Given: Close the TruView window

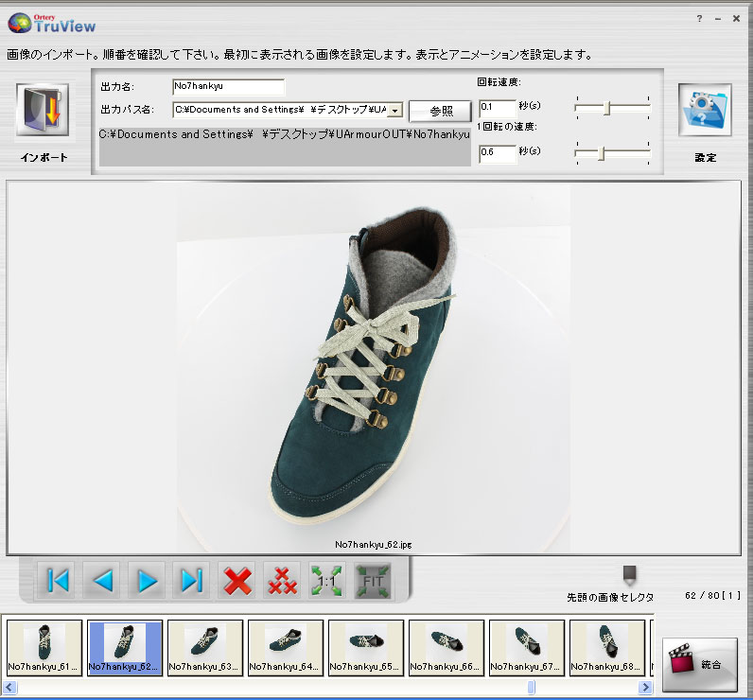Looking at the screenshot, I should (736, 19).
